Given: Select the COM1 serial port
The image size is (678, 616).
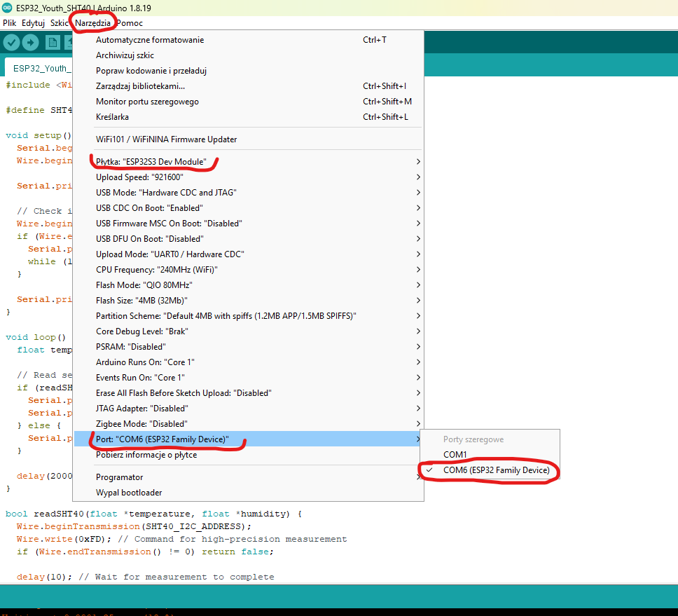Looking at the screenshot, I should click(490, 455).
